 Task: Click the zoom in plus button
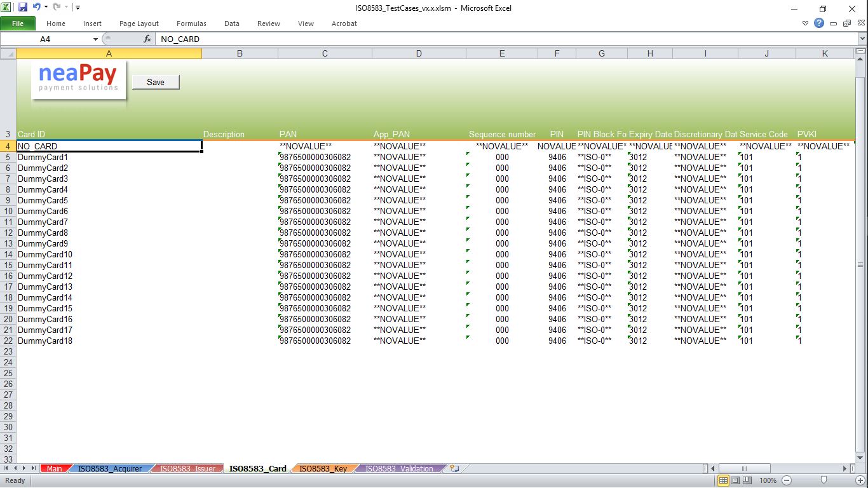coord(860,480)
